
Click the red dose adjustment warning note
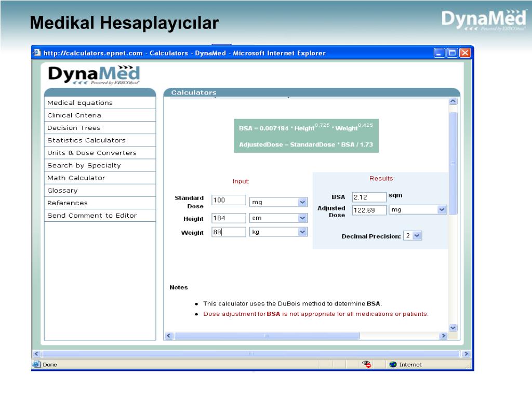click(x=316, y=314)
